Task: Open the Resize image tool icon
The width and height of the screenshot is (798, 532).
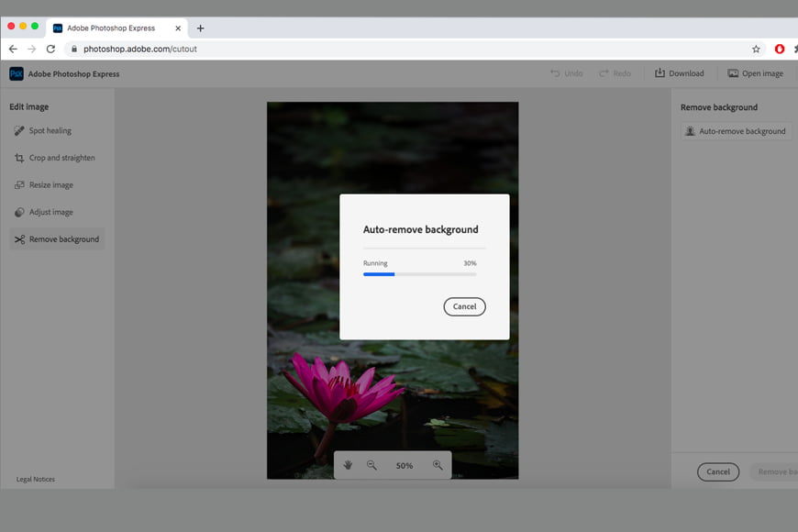Action: click(19, 184)
